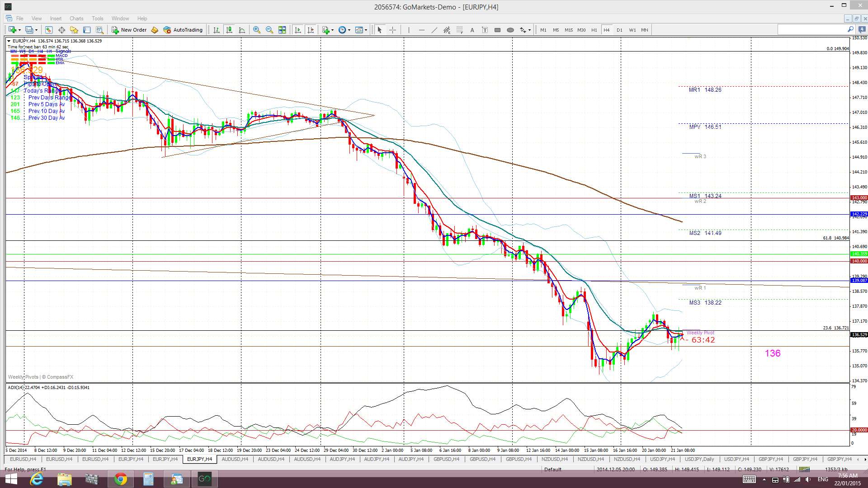
Task: Select the Crosshair cursor tool
Action: (392, 30)
